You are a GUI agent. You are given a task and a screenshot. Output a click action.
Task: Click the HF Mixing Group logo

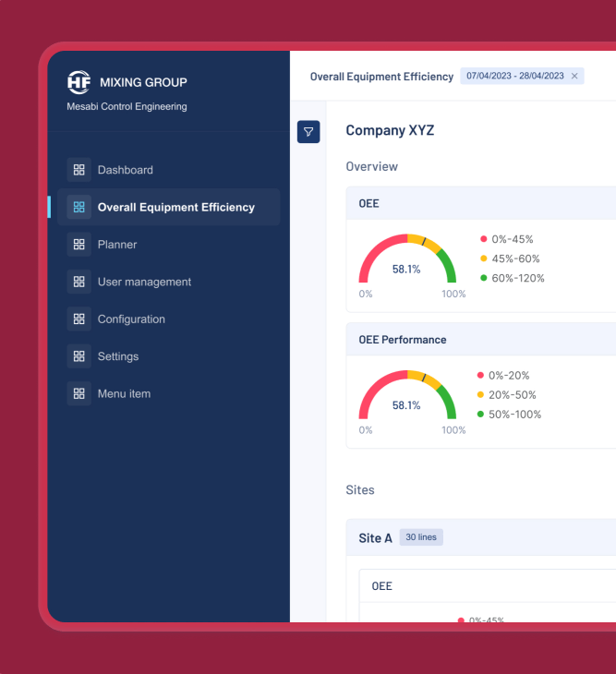(x=79, y=82)
